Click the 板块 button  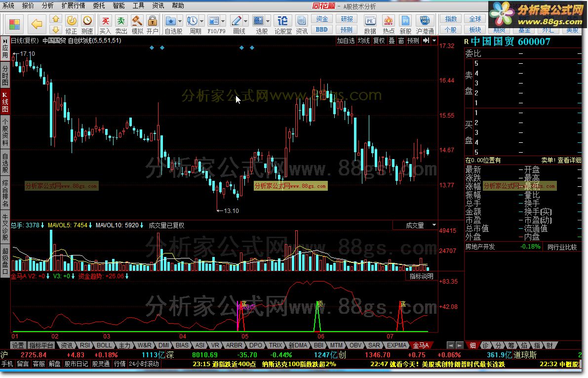475,30
